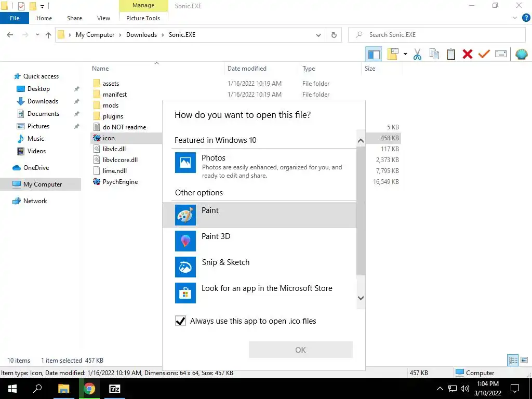Open Downloads in the navigation pane

[x=43, y=101]
